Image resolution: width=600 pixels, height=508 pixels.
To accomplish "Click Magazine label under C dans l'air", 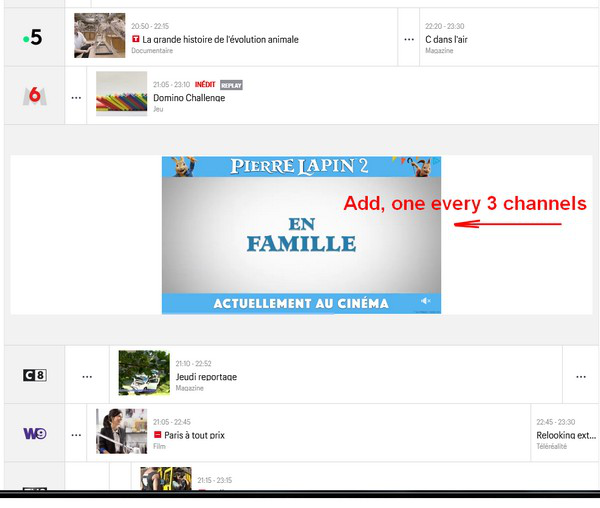I will pos(439,50).
